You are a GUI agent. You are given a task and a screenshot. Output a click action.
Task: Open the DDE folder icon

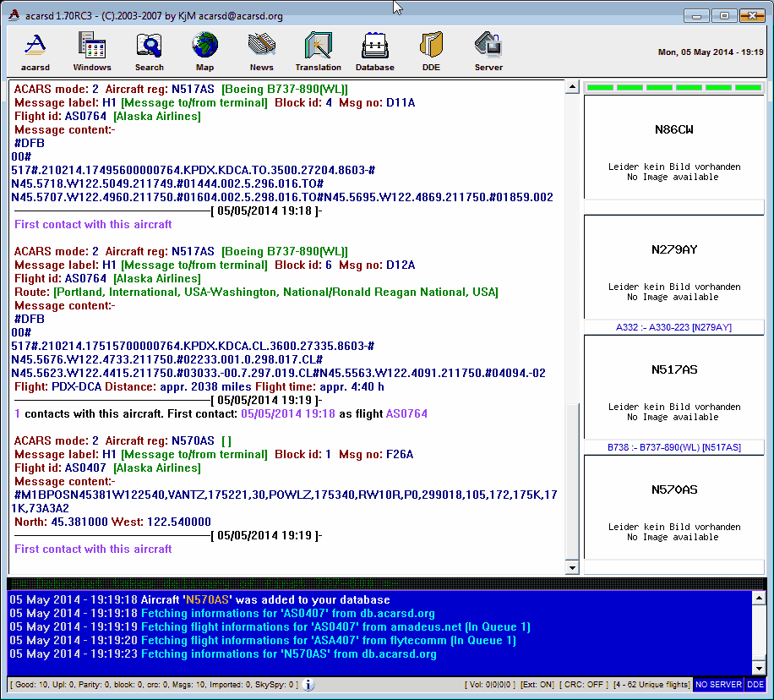coord(431,52)
